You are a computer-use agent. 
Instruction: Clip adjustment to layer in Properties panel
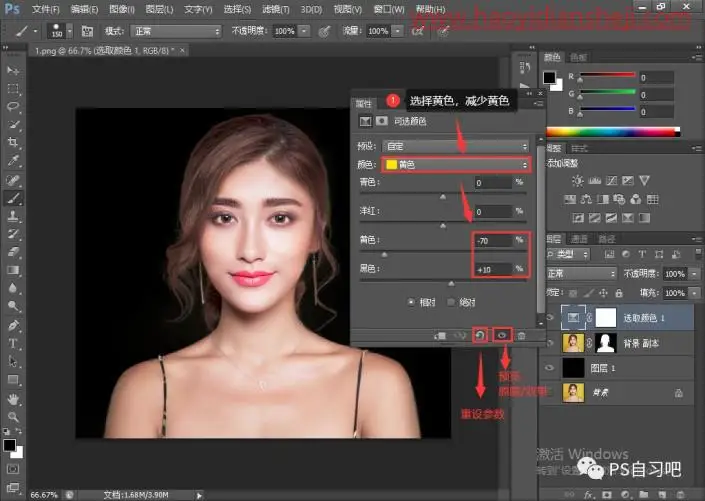click(440, 335)
